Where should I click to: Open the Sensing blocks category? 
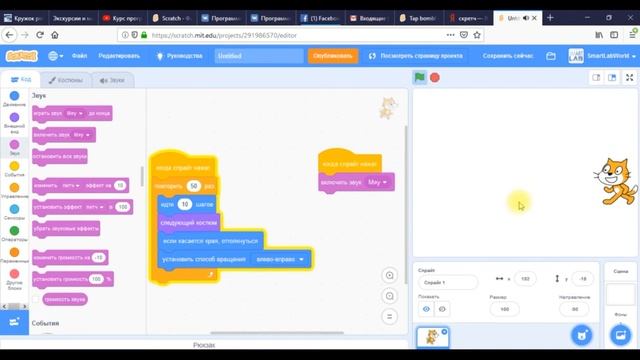click(14, 212)
